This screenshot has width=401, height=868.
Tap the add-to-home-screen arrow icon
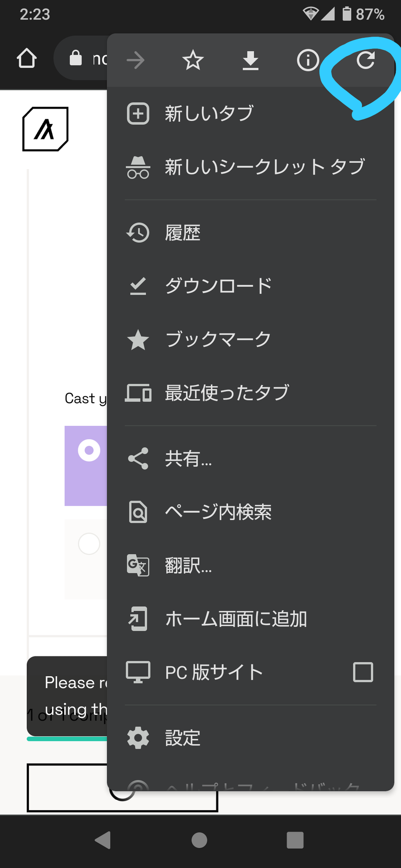click(138, 619)
